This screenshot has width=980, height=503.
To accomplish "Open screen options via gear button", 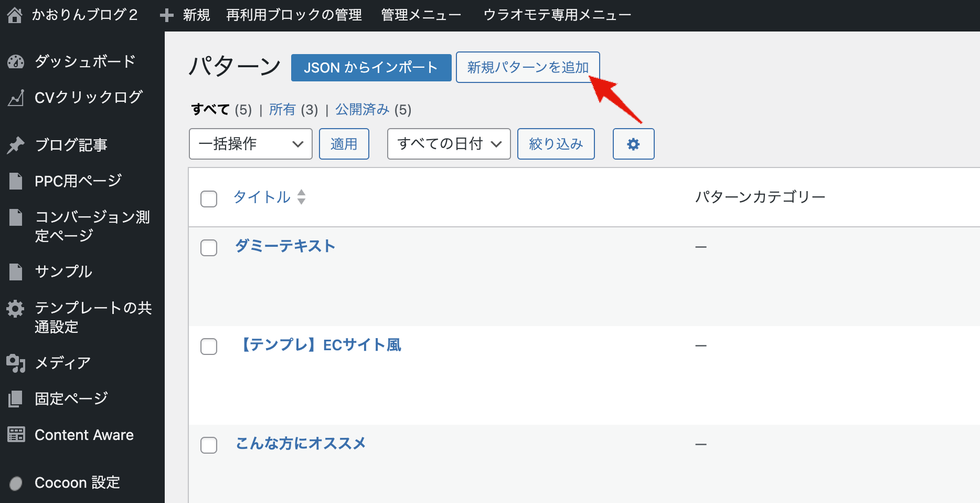I will coord(633,144).
